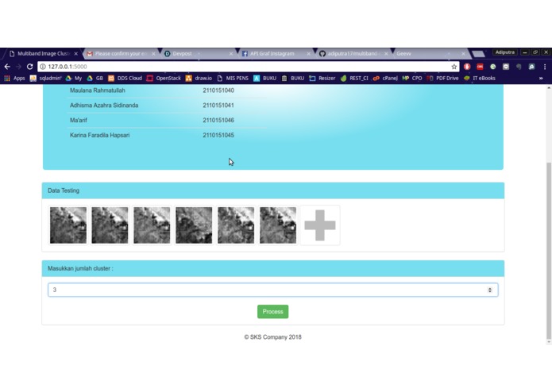
Task: Click the round white-green extension icon
Action: pos(493,67)
